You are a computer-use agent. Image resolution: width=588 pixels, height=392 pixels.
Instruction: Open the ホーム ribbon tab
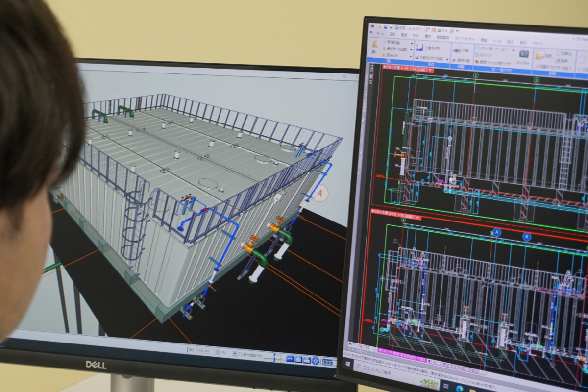click(380, 33)
